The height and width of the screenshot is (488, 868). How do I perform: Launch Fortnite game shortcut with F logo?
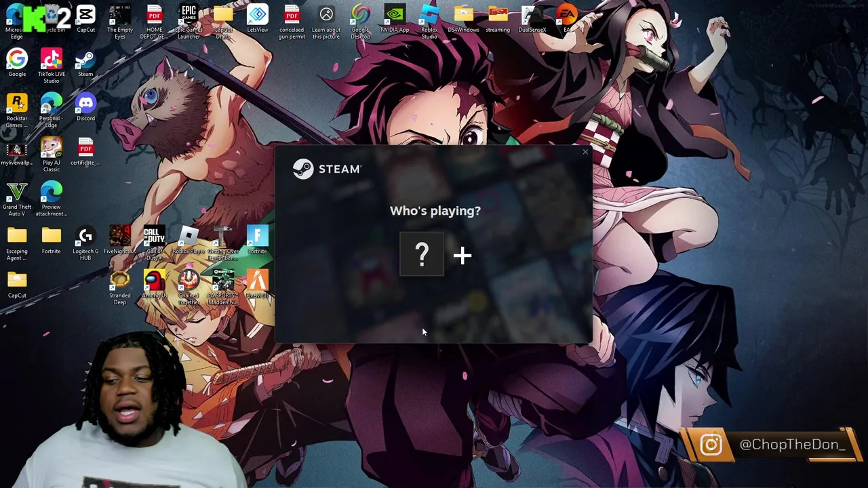click(x=258, y=240)
